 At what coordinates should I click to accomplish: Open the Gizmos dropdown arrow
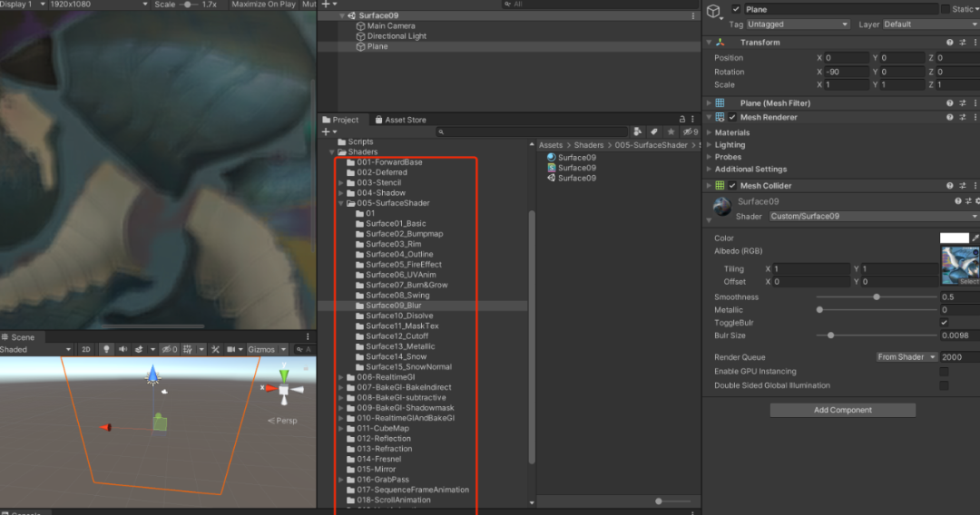[x=283, y=350]
